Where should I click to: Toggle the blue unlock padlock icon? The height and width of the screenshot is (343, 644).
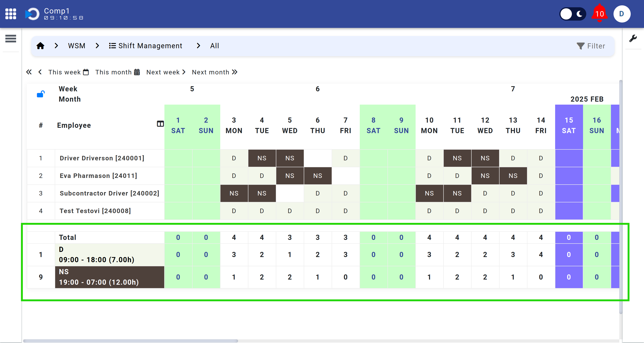pyautogui.click(x=41, y=94)
